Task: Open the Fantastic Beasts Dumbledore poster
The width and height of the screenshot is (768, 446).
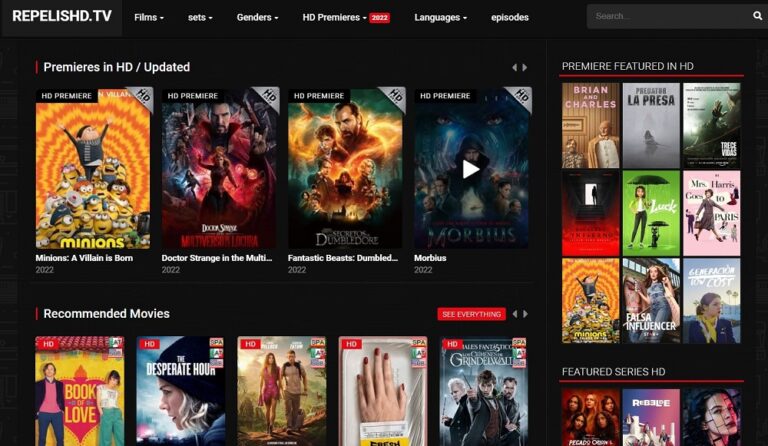Action: pyautogui.click(x=345, y=168)
